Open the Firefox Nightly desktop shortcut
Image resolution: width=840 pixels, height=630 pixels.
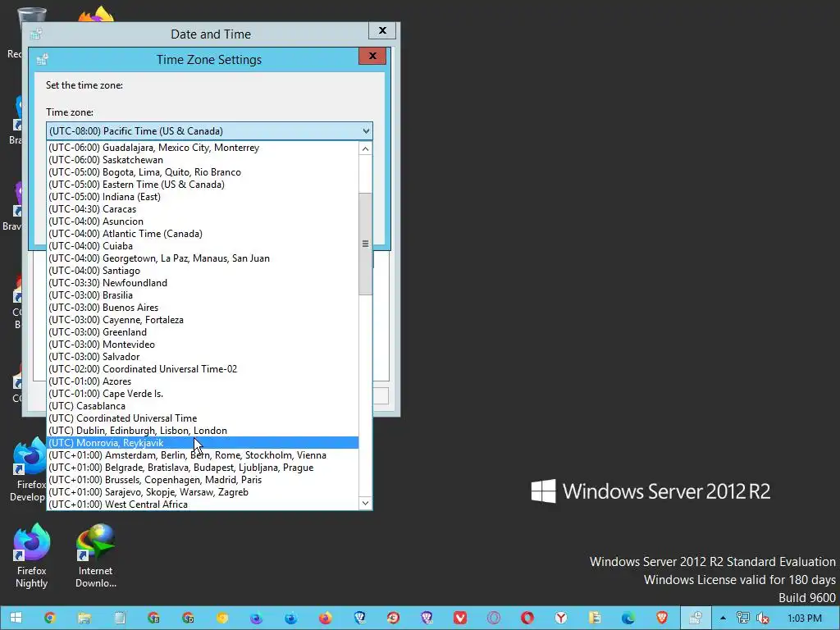click(x=32, y=556)
